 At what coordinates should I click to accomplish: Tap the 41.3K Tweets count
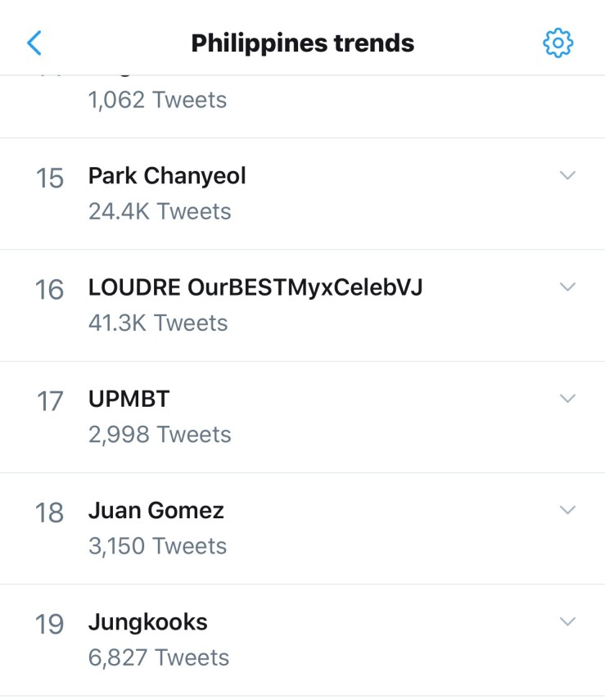pos(158,323)
